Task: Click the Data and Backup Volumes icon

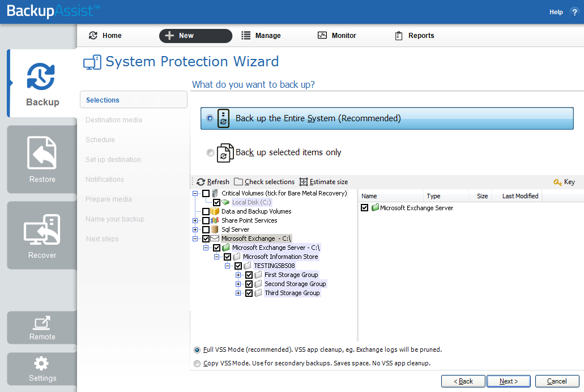Action: (215, 211)
